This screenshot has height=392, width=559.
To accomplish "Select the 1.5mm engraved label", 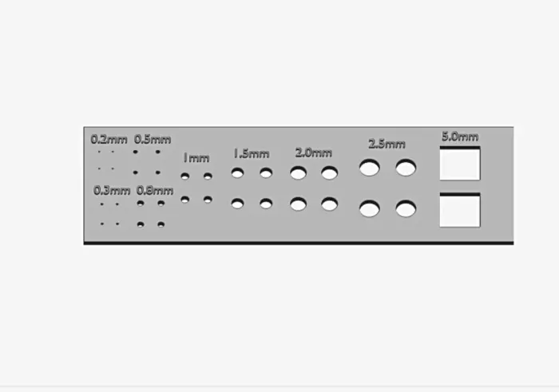I will point(252,154).
